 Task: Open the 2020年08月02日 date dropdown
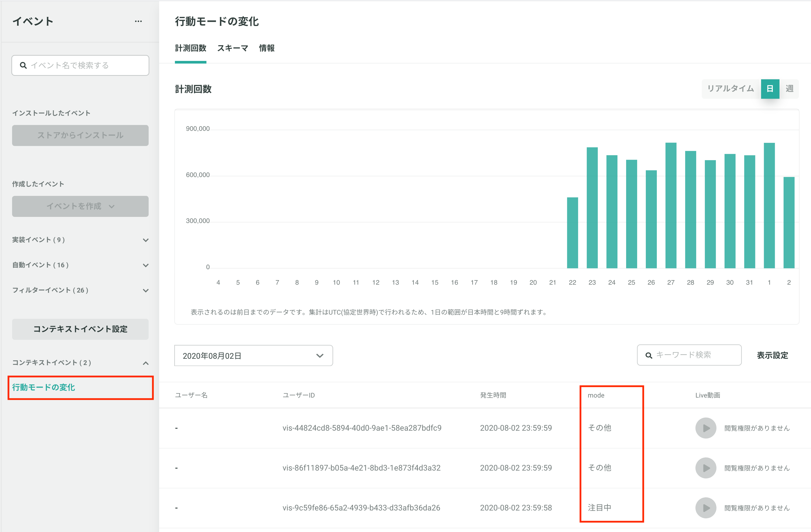253,356
